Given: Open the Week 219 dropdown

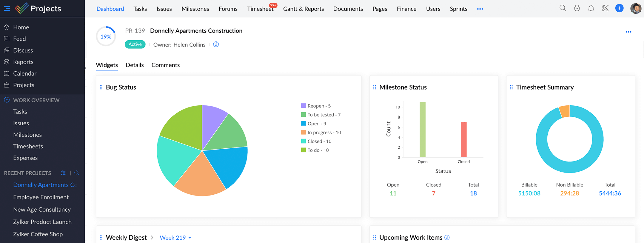Looking at the screenshot, I should click(x=175, y=238).
